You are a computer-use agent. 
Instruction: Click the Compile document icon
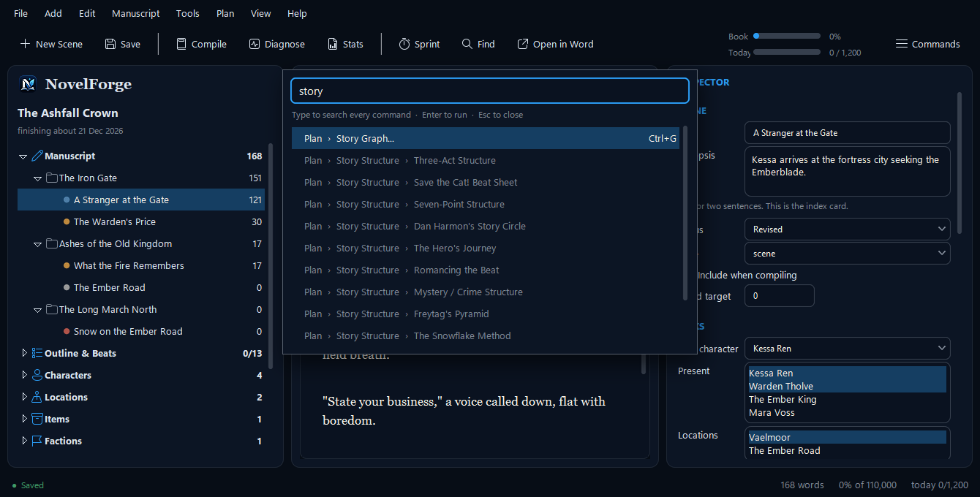pos(181,44)
